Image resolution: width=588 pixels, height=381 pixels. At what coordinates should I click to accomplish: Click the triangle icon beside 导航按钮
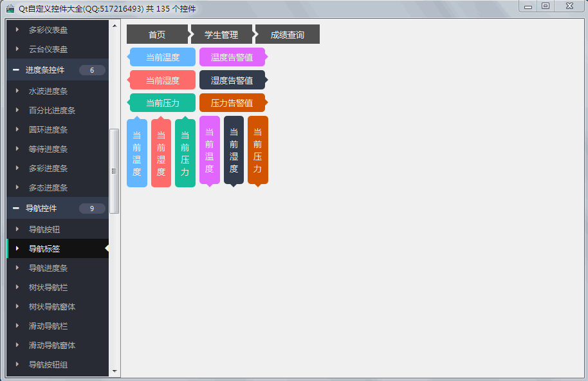(x=17, y=229)
